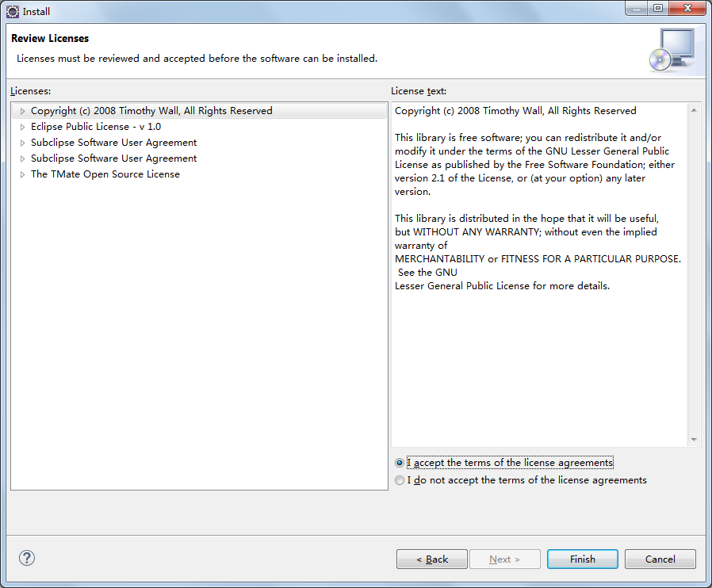Viewport: 712px width, 588px height.
Task: Cancel the installation dialog
Action: tap(660, 559)
